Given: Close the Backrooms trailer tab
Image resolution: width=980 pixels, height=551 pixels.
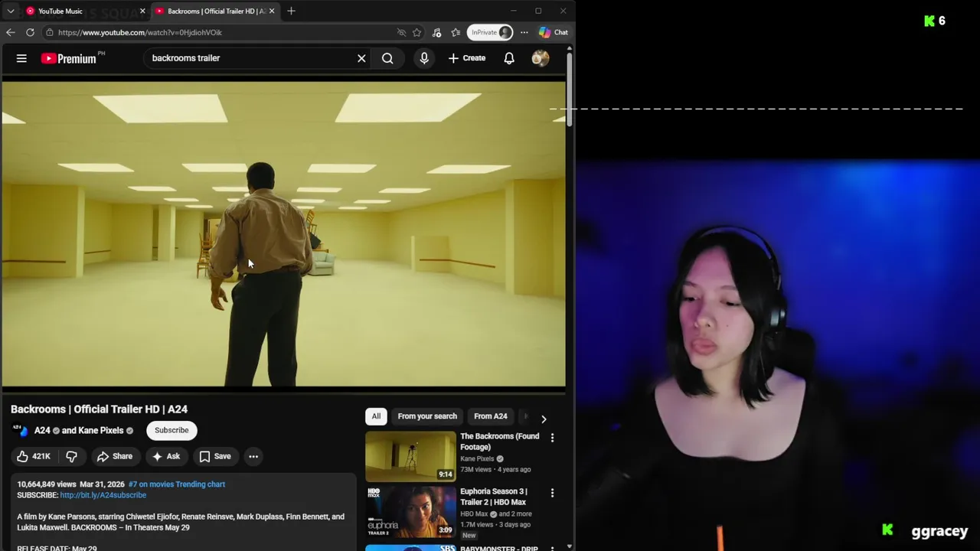Looking at the screenshot, I should pyautogui.click(x=271, y=11).
